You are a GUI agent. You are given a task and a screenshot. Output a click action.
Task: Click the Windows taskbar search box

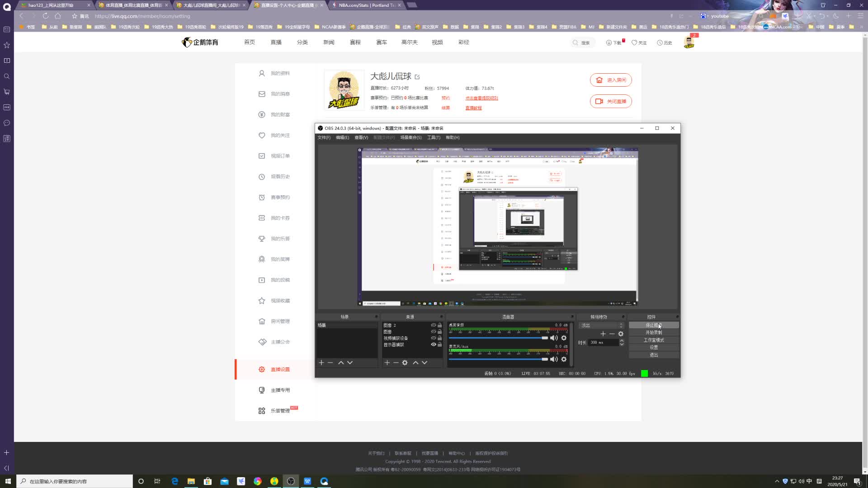[75, 481]
